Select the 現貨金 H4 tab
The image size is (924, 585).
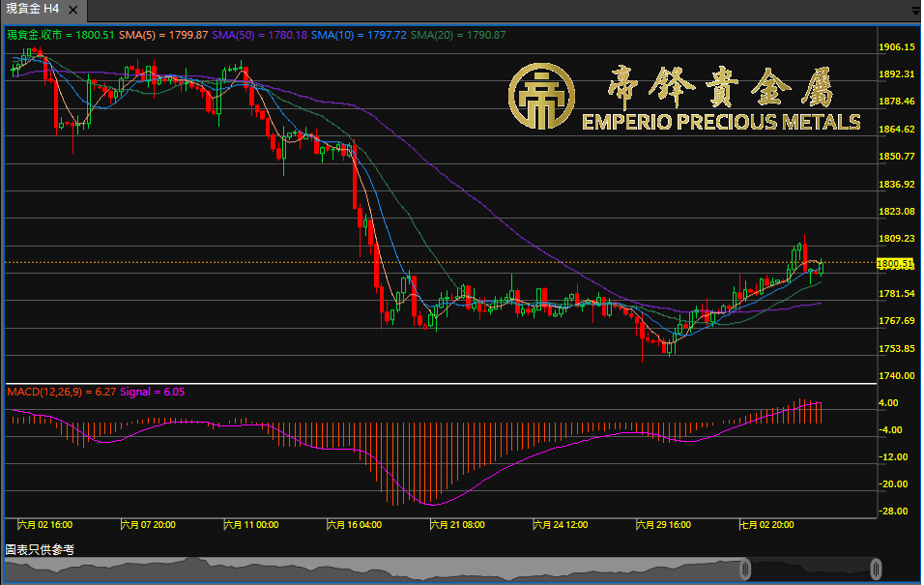[x=33, y=9]
